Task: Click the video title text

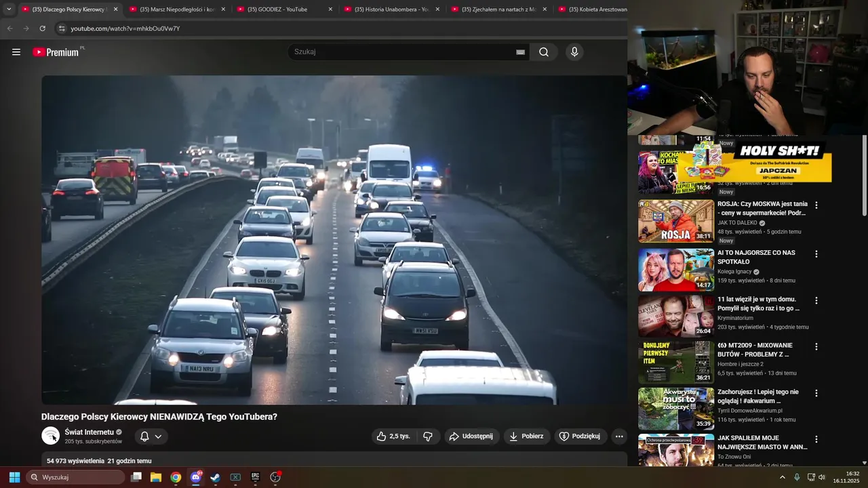Action: pos(159,417)
